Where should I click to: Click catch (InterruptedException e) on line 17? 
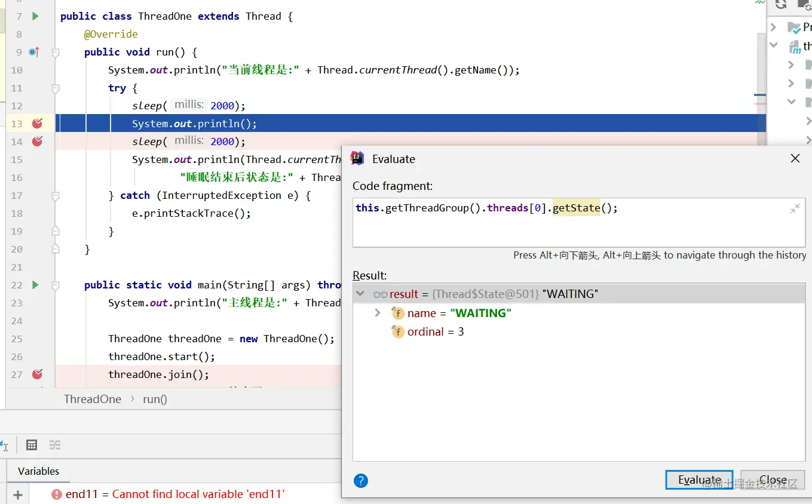[209, 195]
